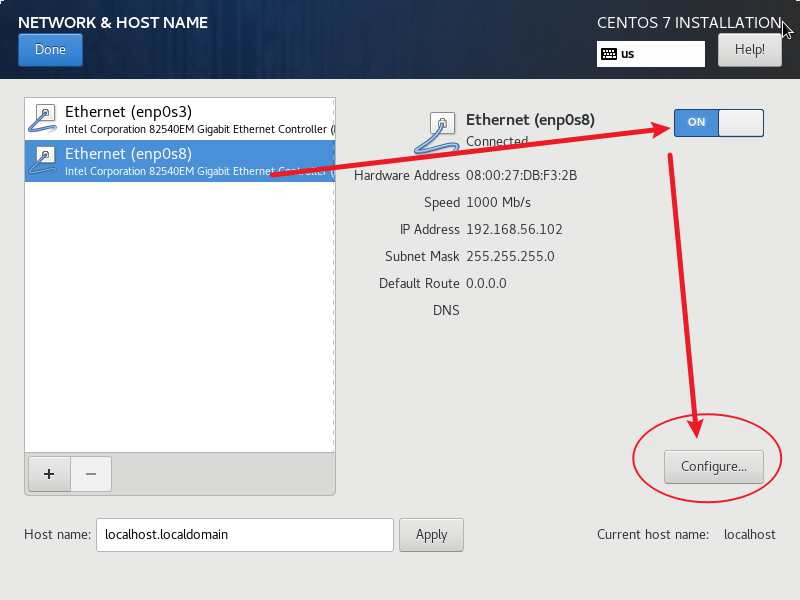Click the Host name input field
The image size is (800, 600).
click(245, 535)
